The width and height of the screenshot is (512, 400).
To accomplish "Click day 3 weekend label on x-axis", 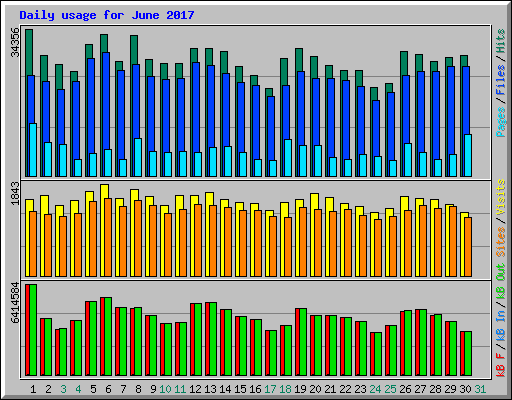I will point(63,389).
